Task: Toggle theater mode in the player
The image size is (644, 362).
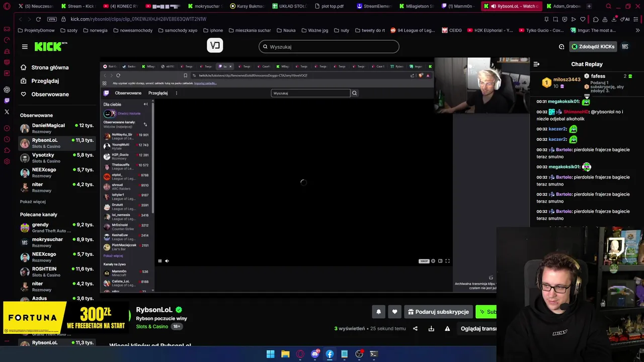Action: 440,261
